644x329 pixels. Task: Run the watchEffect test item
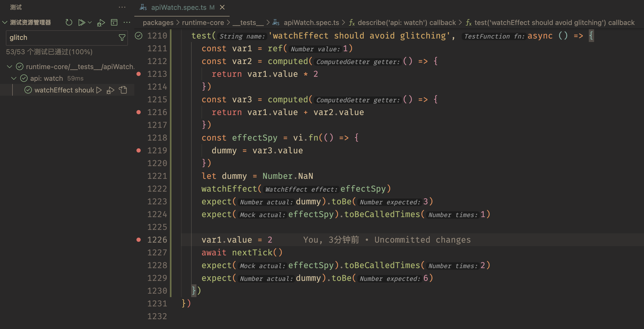coord(99,90)
